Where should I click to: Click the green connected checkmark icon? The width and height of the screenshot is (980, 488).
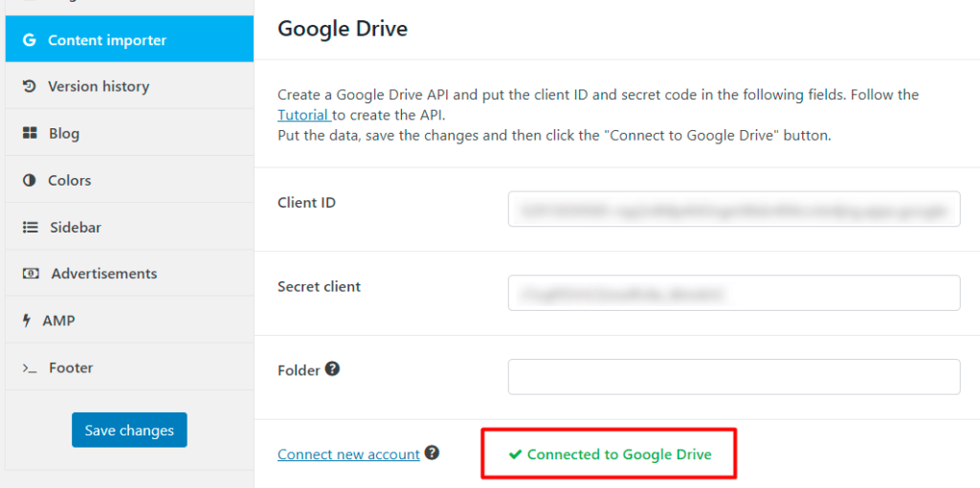(x=516, y=455)
